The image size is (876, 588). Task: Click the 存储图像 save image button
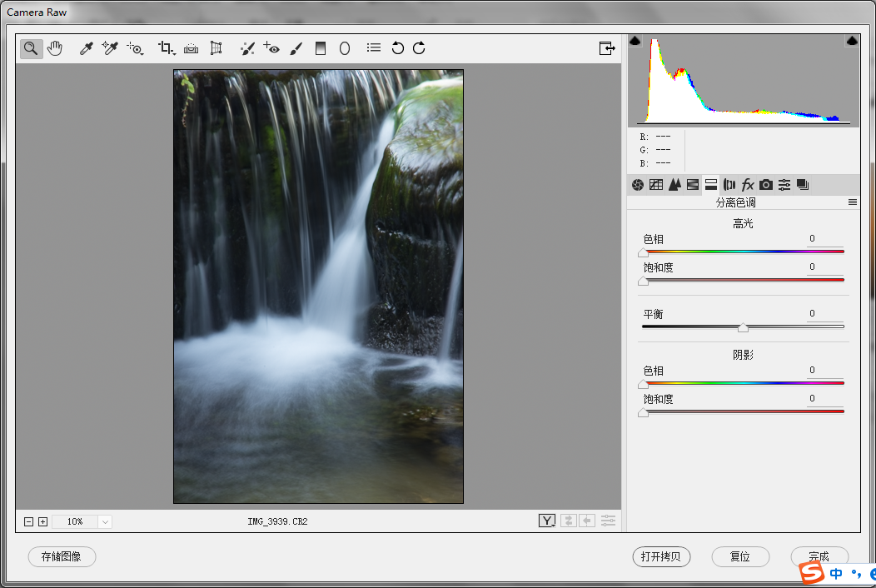pos(62,556)
